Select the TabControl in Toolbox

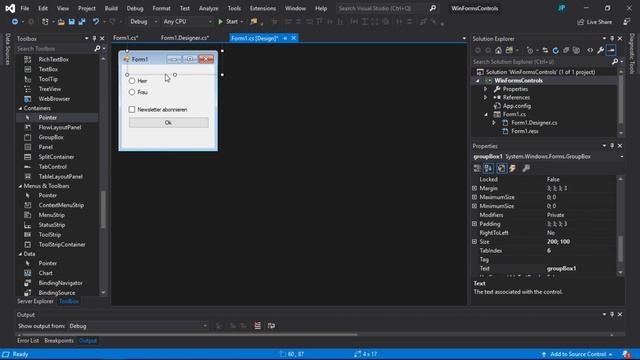click(53, 167)
